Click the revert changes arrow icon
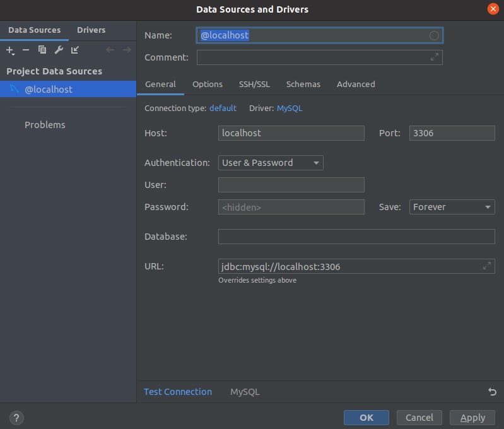Screen dimensions: 504x429 point(492,392)
